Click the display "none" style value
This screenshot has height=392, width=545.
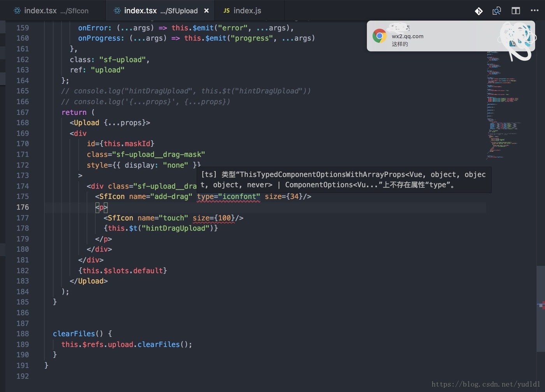(176, 165)
